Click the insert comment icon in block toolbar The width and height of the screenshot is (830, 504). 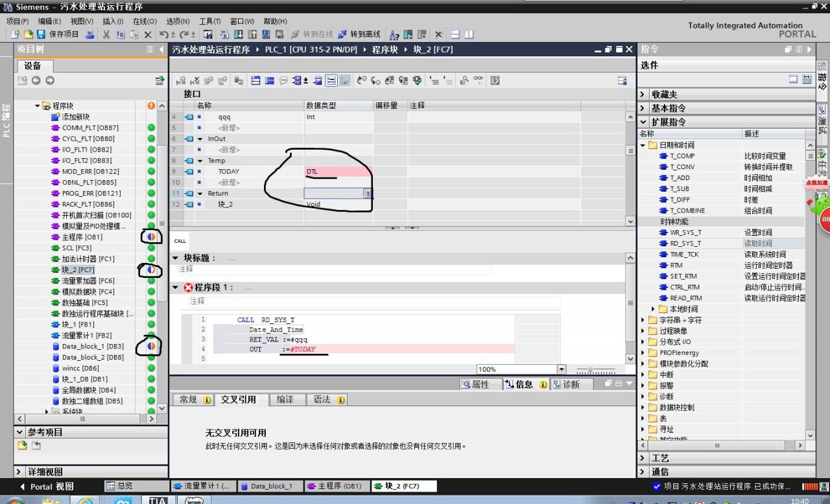pyautogui.click(x=283, y=80)
